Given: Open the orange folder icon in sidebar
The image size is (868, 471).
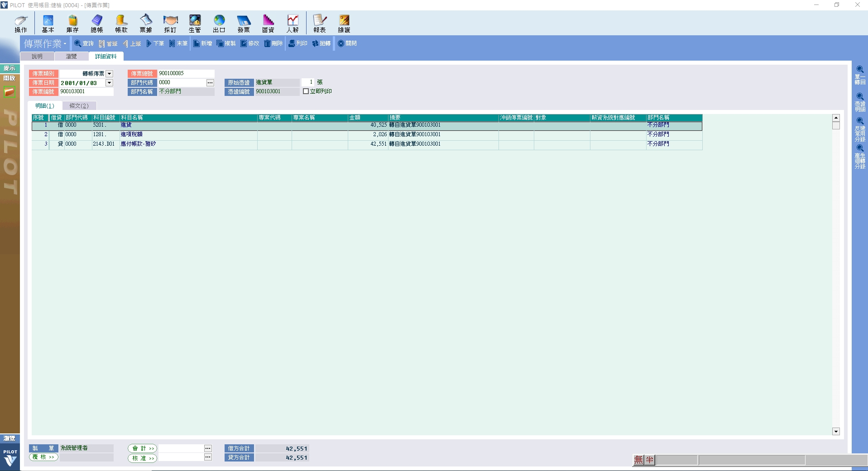Looking at the screenshot, I should coord(10,92).
